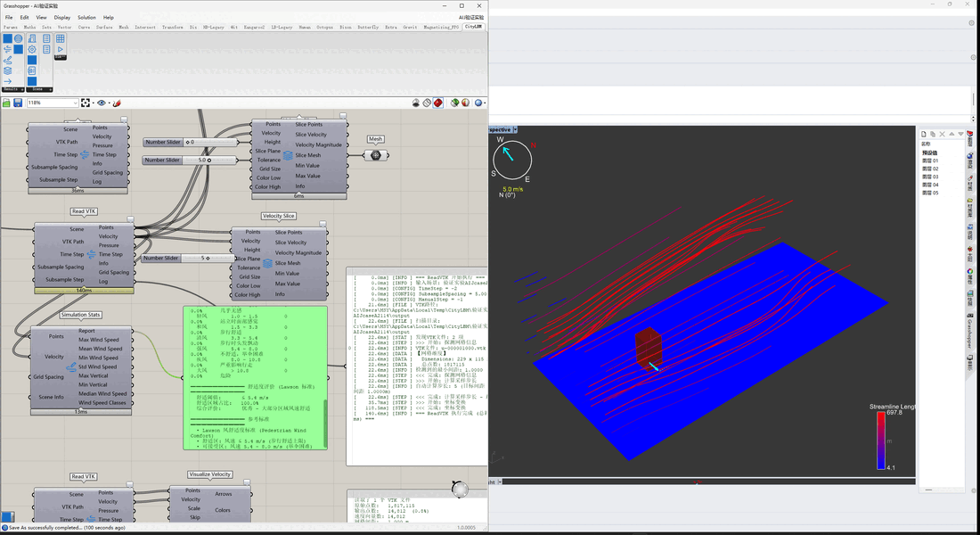The width and height of the screenshot is (980, 535).
Task: Click the red sketch pen icon on canvas toolbar
Action: [116, 103]
